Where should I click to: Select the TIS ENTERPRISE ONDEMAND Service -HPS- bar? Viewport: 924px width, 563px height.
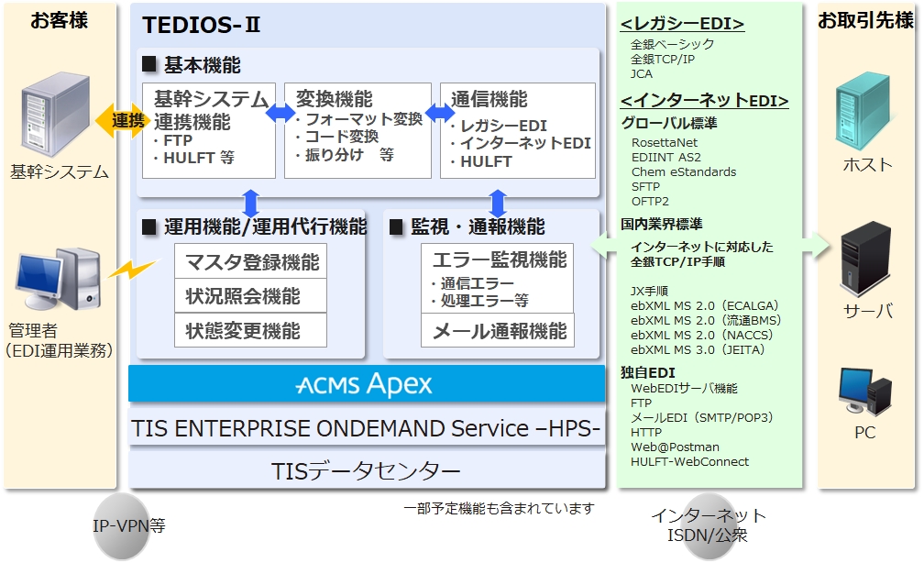tap(367, 428)
